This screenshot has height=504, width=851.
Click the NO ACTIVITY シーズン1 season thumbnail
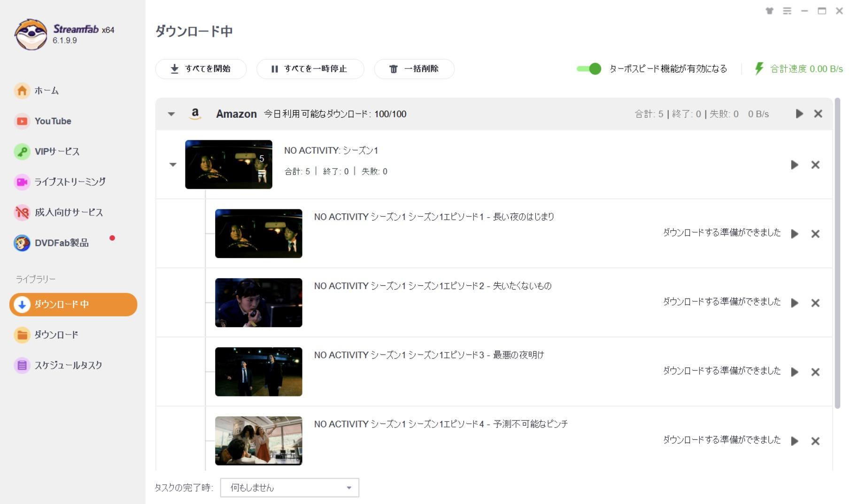tap(229, 164)
